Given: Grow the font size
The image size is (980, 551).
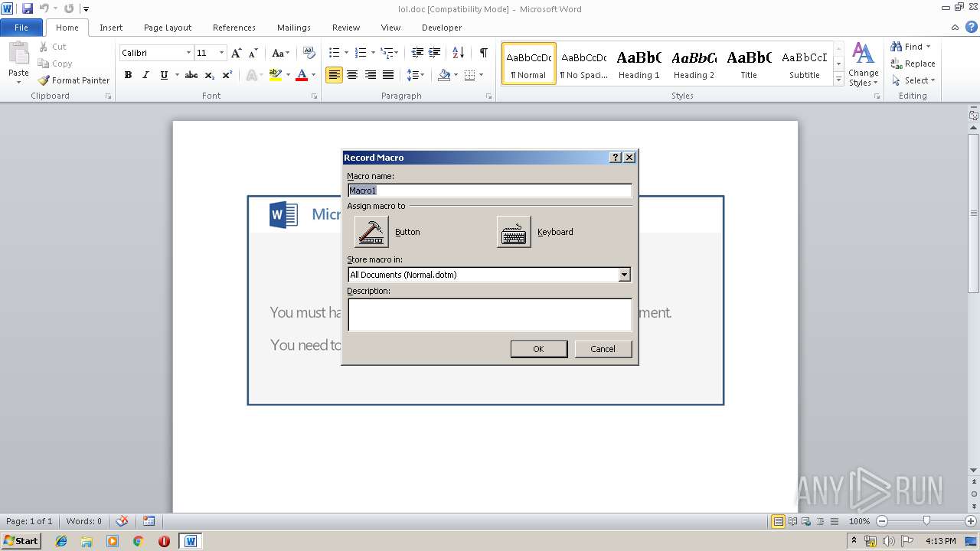Looking at the screenshot, I should click(x=237, y=53).
